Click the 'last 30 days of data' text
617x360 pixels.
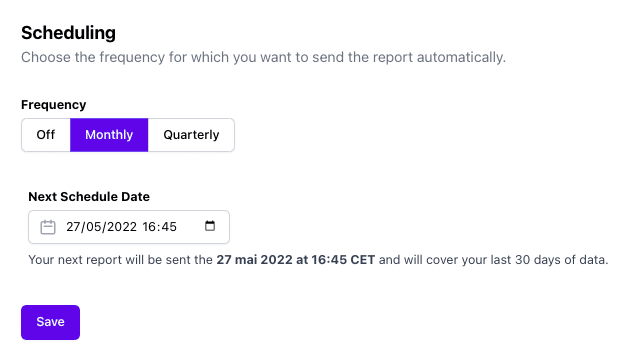point(549,260)
